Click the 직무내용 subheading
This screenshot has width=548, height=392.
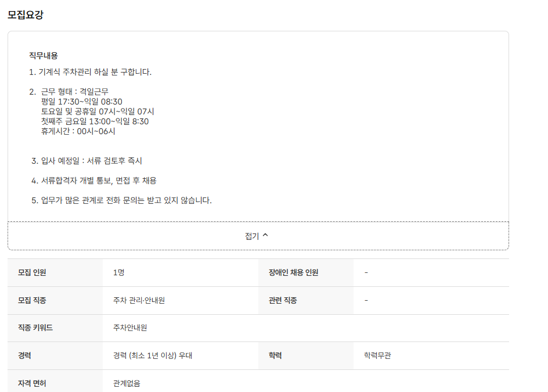pyautogui.click(x=44, y=56)
